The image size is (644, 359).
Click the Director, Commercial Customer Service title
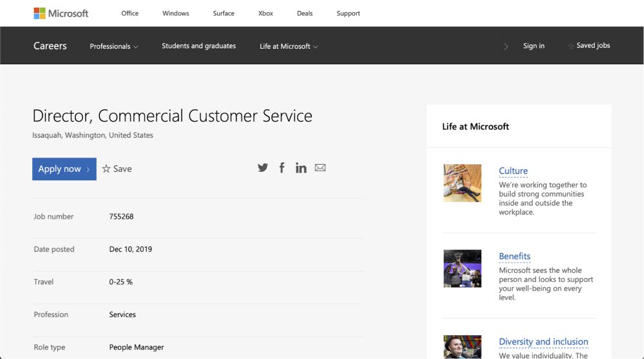pos(173,116)
